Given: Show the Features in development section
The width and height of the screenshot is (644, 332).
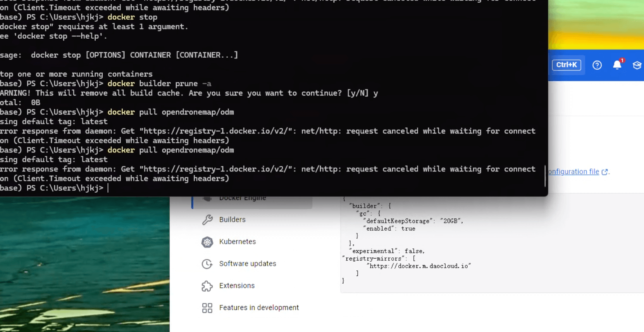Looking at the screenshot, I should (259, 308).
